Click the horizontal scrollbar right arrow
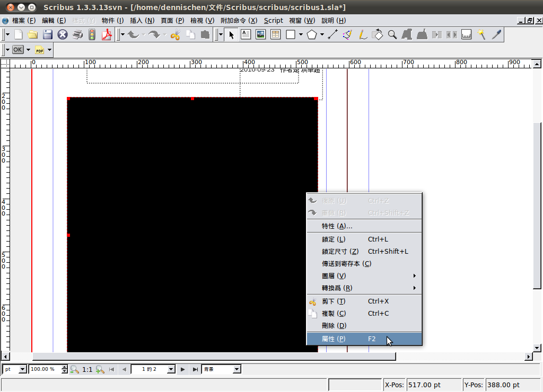The width and height of the screenshot is (543, 392). click(529, 357)
